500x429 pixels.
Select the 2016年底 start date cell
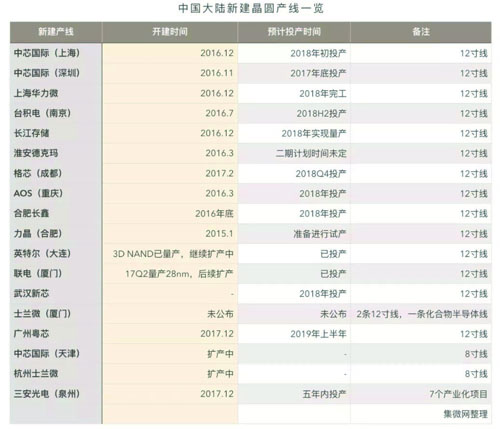[x=214, y=214]
